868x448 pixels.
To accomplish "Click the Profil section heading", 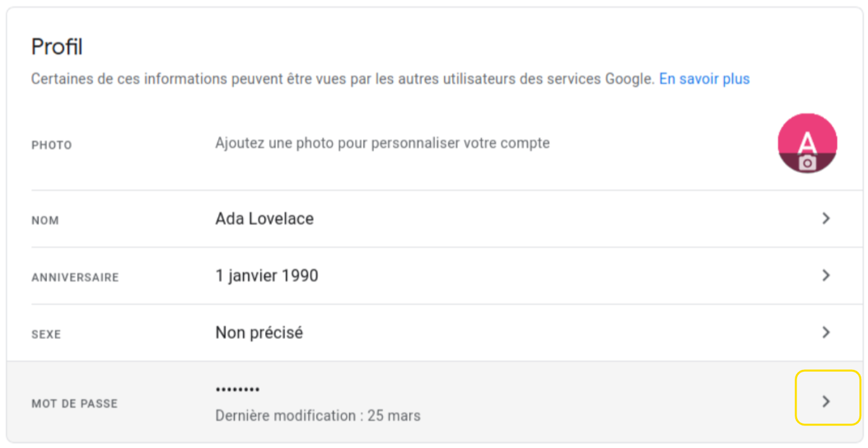I will pos(57,47).
